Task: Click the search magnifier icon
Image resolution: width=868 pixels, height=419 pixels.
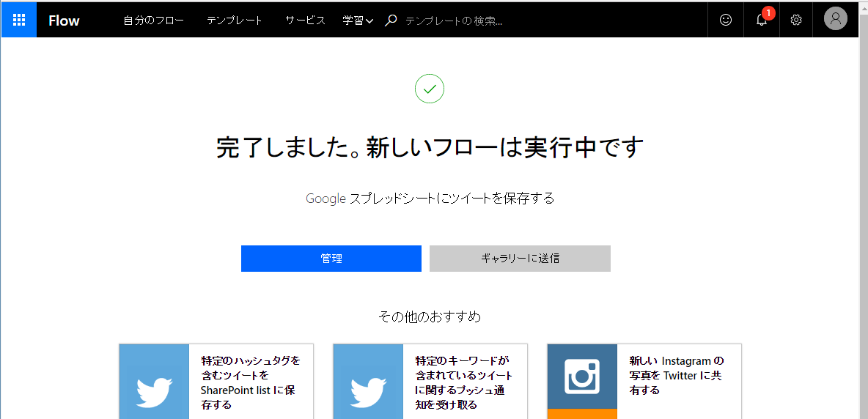Action: pyautogui.click(x=391, y=21)
